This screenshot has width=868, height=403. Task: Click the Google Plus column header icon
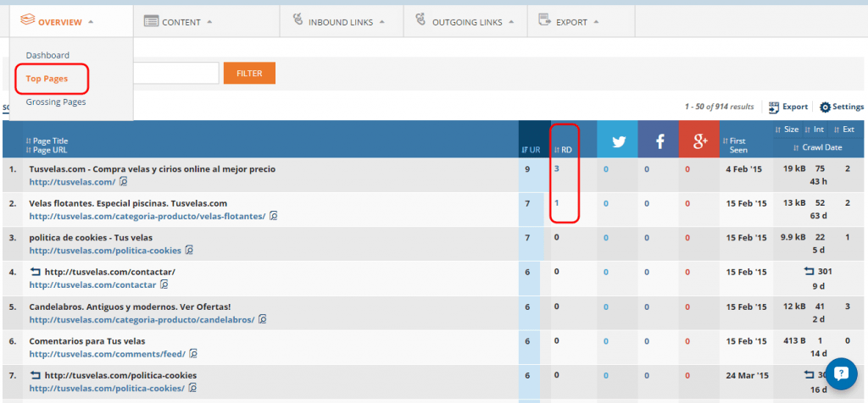(699, 141)
